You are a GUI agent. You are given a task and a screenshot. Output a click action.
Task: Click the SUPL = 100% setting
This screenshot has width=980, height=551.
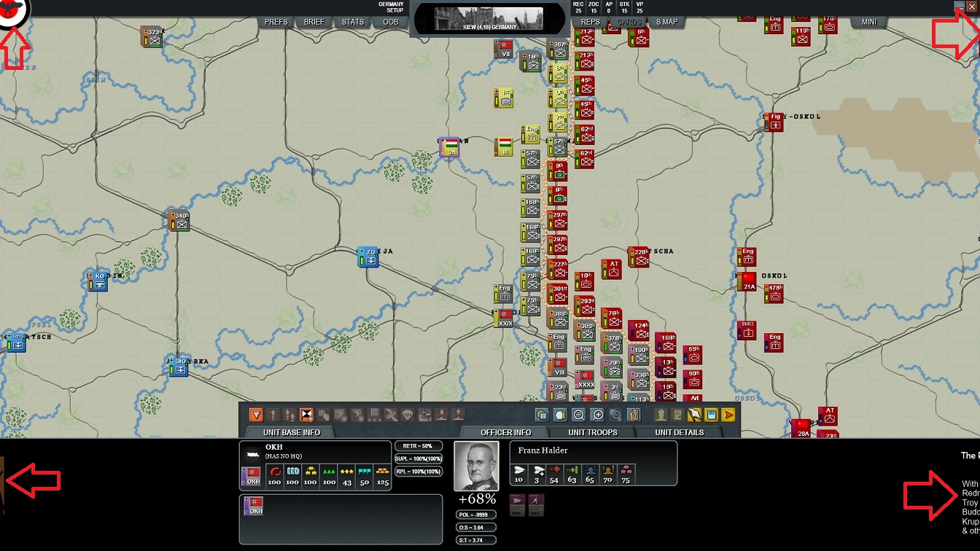tap(419, 458)
